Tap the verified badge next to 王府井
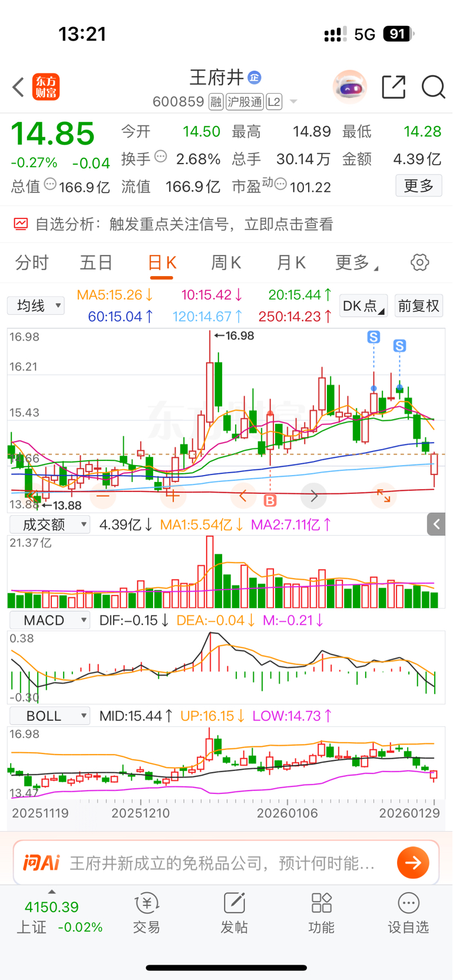The width and height of the screenshot is (453, 980). coord(254,77)
